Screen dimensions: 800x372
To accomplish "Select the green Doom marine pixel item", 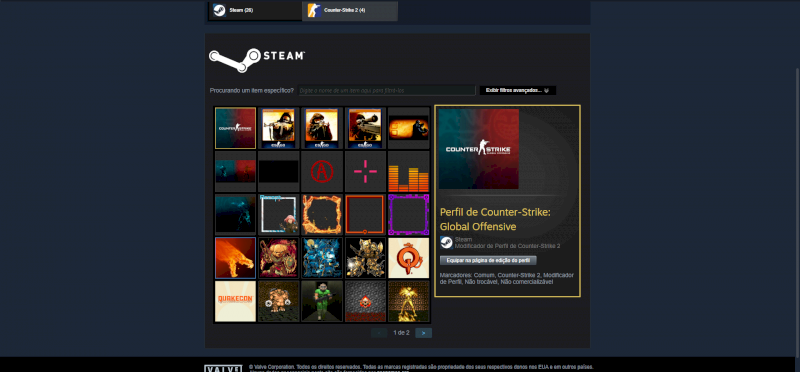I will point(322,301).
